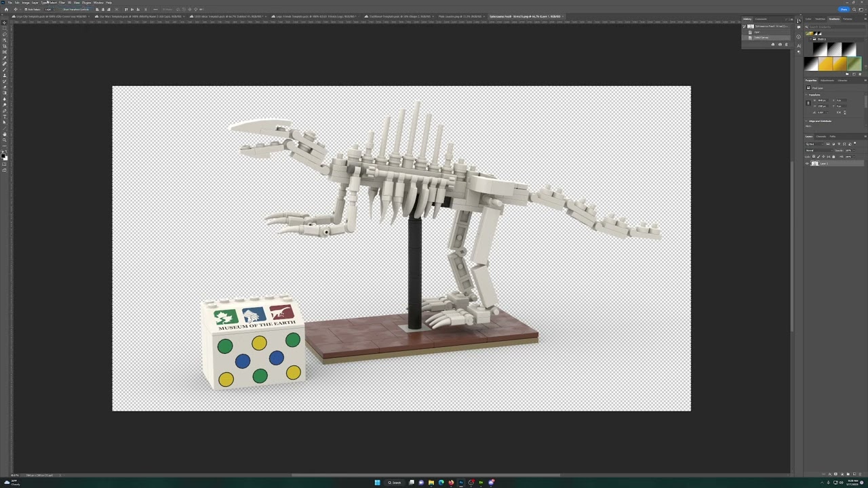Viewport: 868px width, 488px height.
Task: Select the Eraser tool
Action: coord(4,87)
